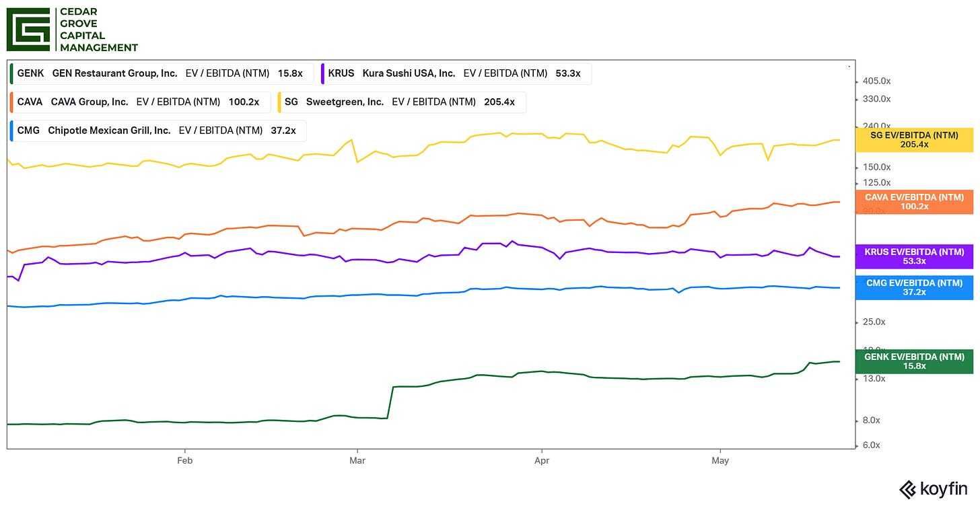The width and height of the screenshot is (980, 506).
Task: Select the "KRUS" ticker in the legend
Action: [341, 73]
